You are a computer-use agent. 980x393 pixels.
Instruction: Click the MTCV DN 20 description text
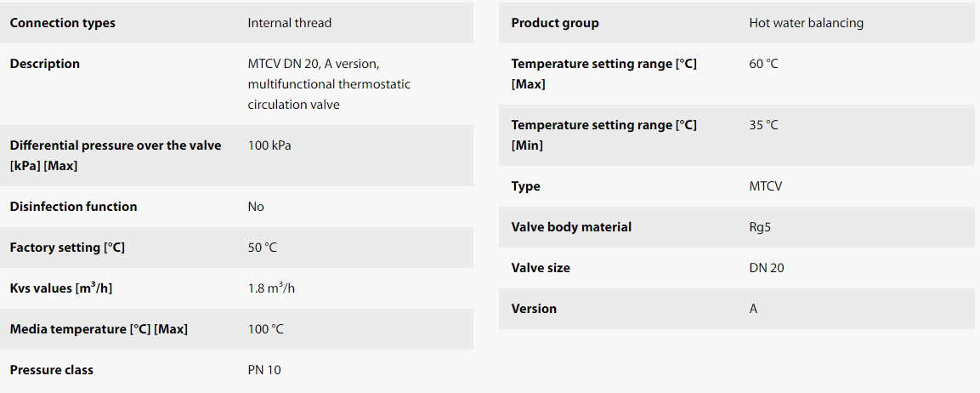tap(329, 84)
